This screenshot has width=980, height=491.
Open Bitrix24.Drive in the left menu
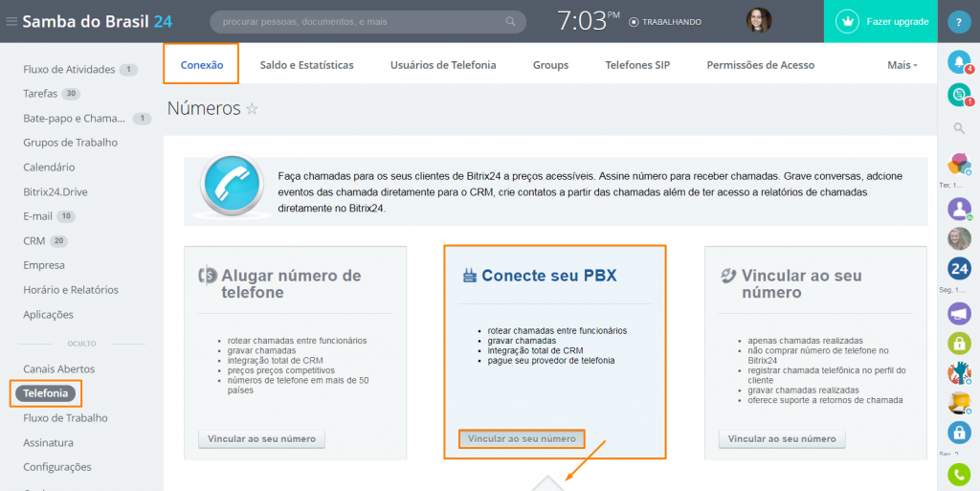(55, 191)
